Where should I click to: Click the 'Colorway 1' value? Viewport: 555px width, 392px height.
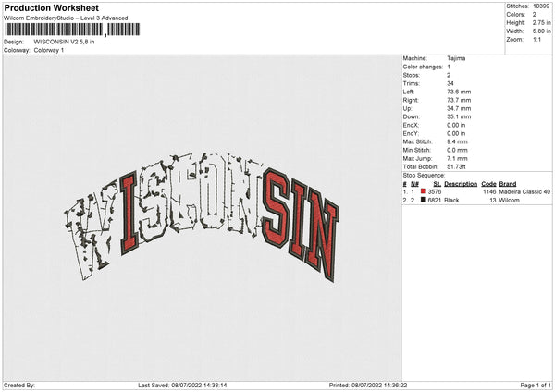tap(49, 50)
